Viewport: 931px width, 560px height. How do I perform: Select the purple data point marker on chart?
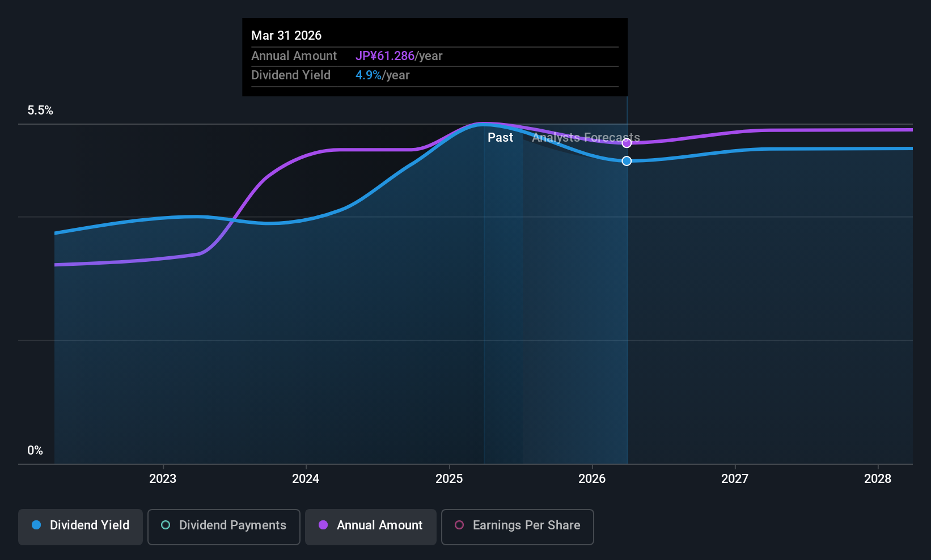click(627, 143)
